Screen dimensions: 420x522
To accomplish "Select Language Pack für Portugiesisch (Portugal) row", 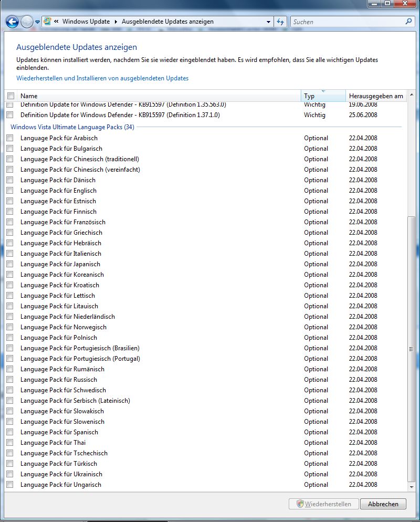I will click(x=206, y=359).
